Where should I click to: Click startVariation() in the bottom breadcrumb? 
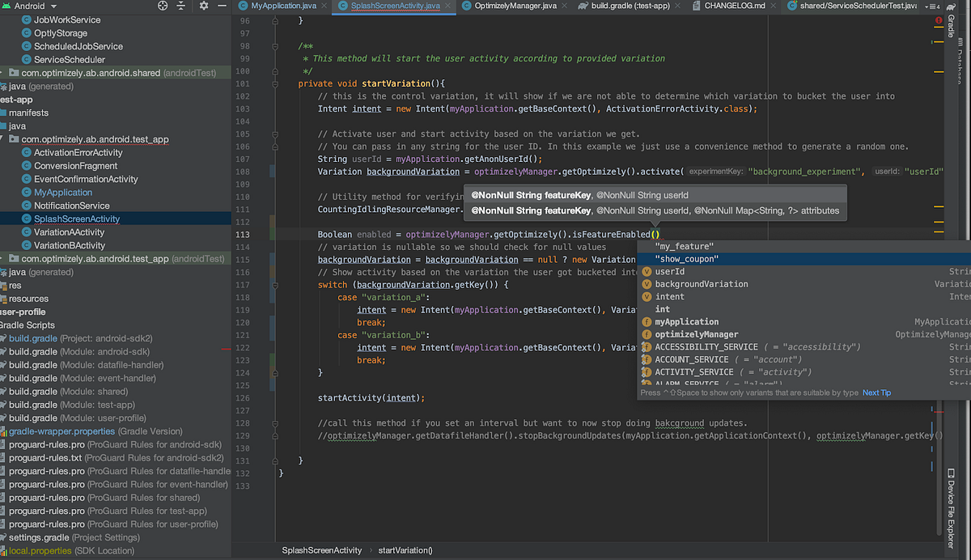[x=405, y=549]
